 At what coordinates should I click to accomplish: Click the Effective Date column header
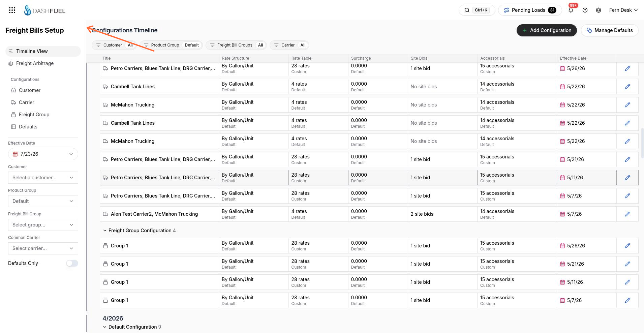(x=573, y=58)
